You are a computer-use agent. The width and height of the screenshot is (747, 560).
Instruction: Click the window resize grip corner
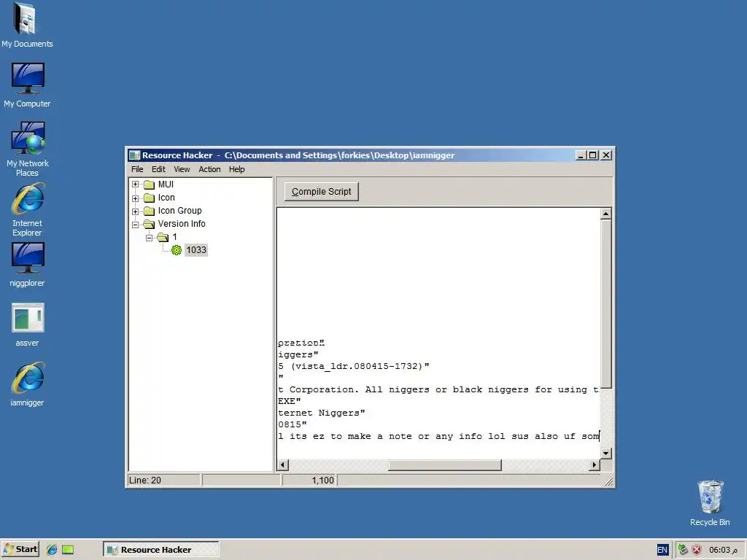point(608,482)
